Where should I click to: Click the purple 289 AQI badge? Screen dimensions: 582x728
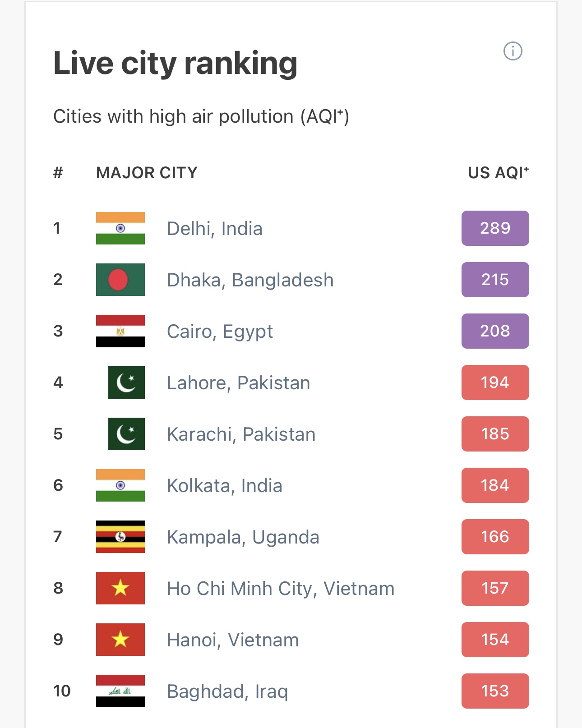tap(495, 228)
